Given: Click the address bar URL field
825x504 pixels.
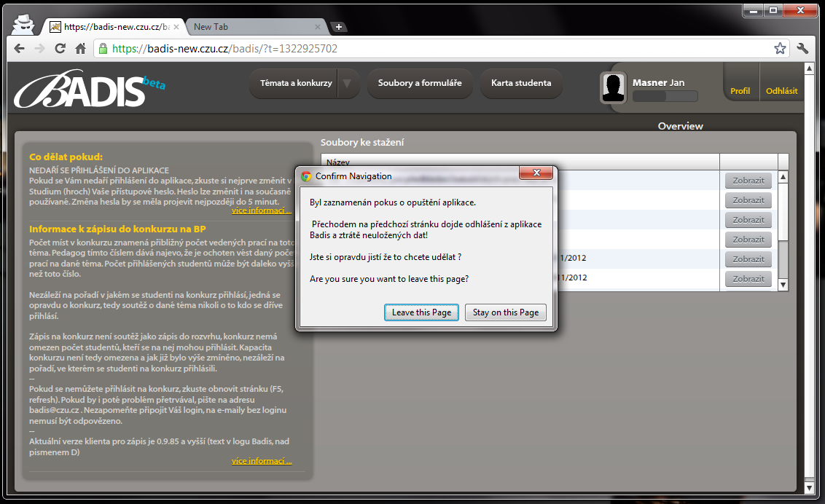Looking at the screenshot, I should 437,49.
